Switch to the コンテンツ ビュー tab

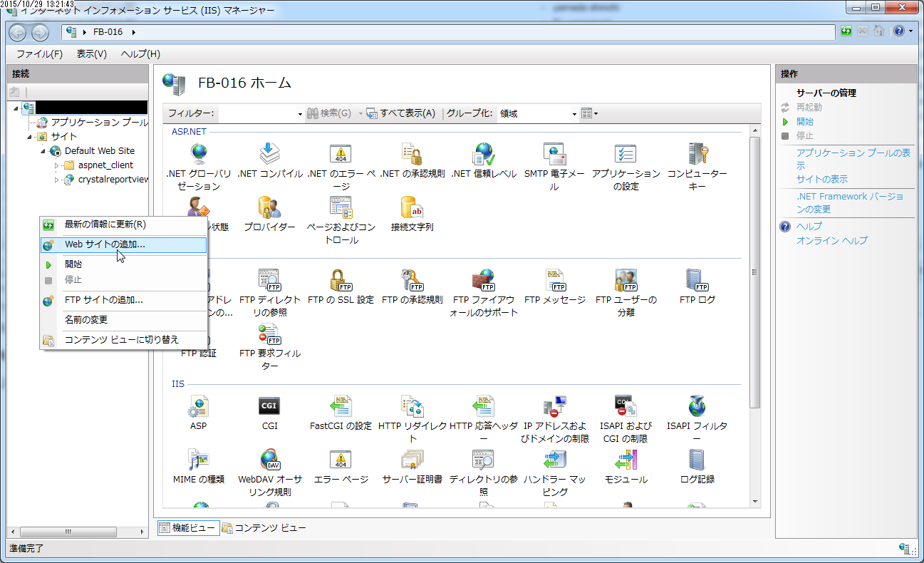(x=264, y=528)
